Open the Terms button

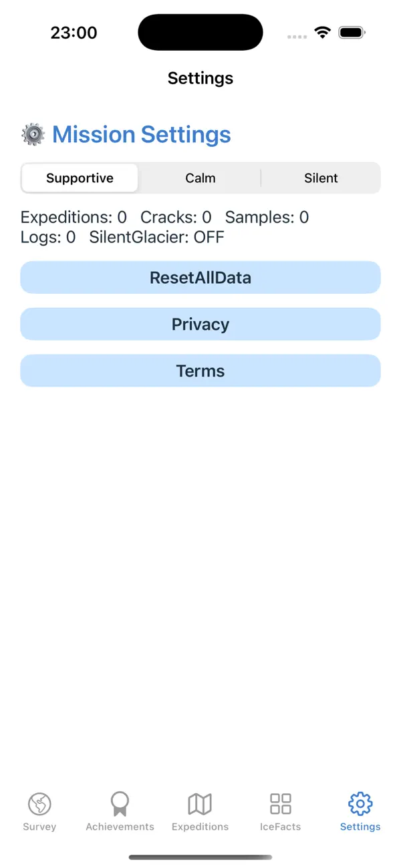tap(200, 371)
